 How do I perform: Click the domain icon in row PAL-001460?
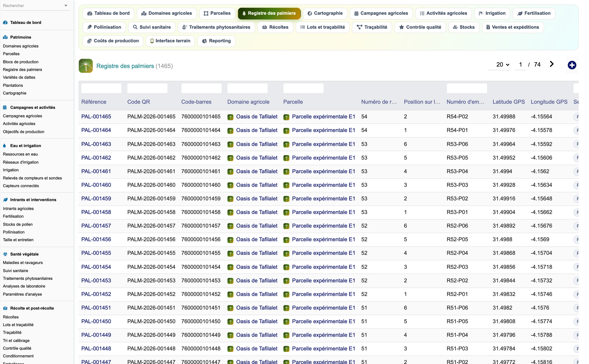click(230, 185)
